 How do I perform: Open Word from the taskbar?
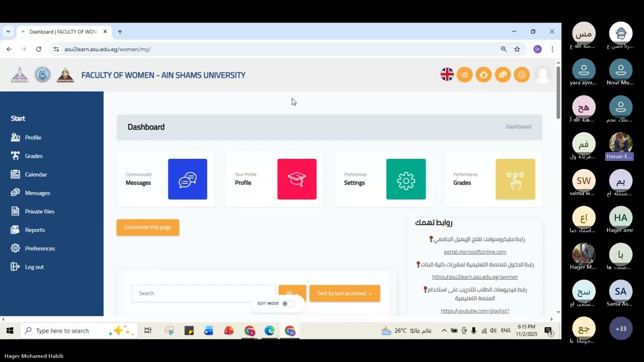[209, 331]
